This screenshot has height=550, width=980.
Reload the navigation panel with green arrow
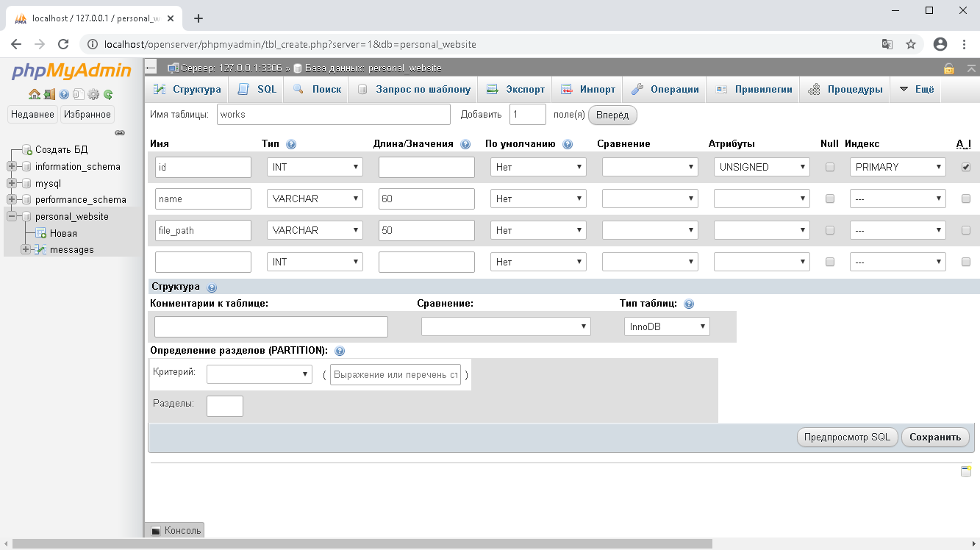click(108, 94)
